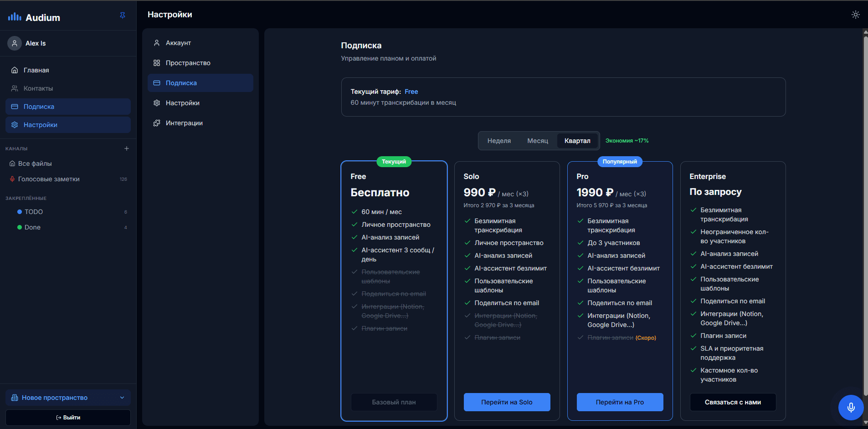Click the Audium logo icon
This screenshot has height=429, width=868.
point(15,17)
